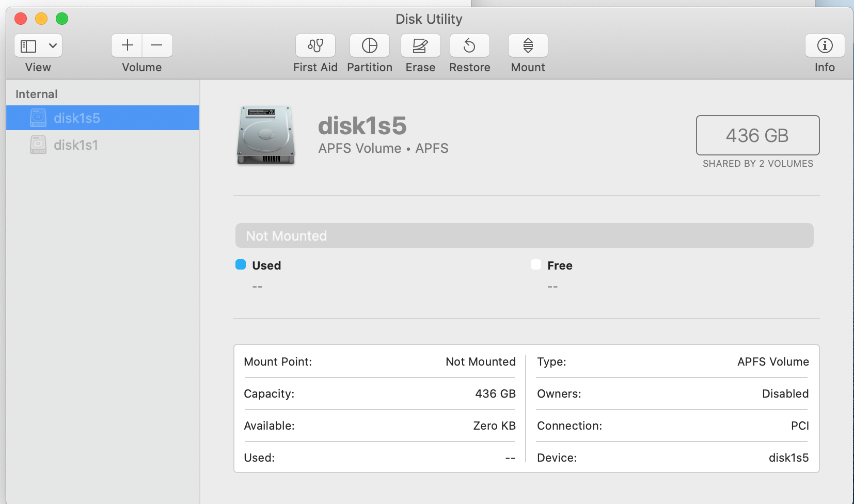Select disk1s5 in the sidebar
The height and width of the screenshot is (504, 854).
pyautogui.click(x=103, y=118)
